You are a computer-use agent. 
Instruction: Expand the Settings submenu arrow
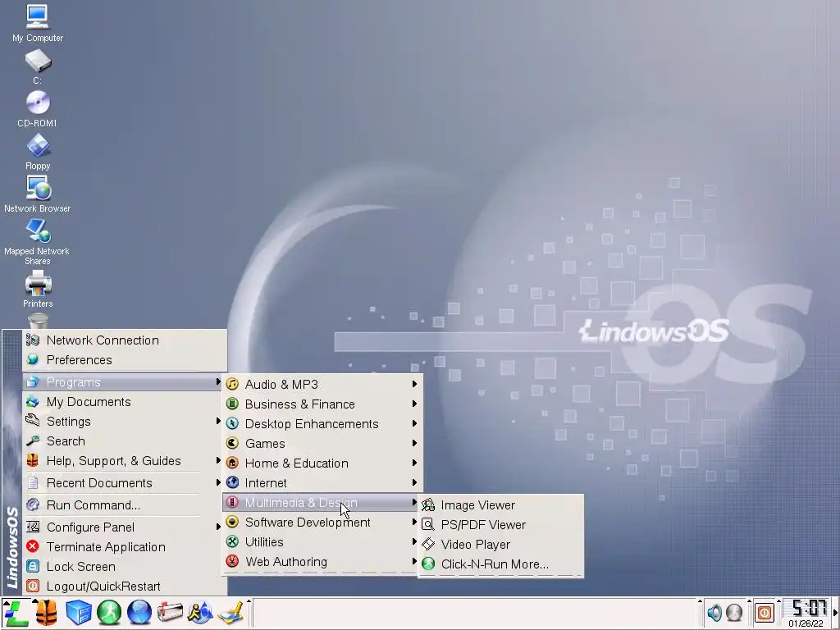pos(218,421)
